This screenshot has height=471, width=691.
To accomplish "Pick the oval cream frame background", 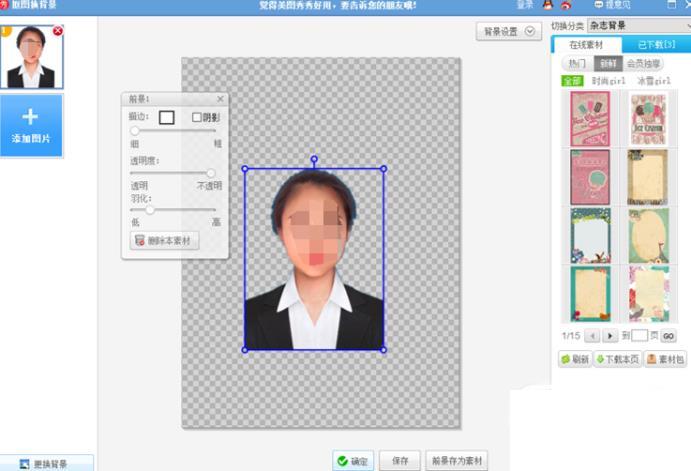I will [x=648, y=236].
